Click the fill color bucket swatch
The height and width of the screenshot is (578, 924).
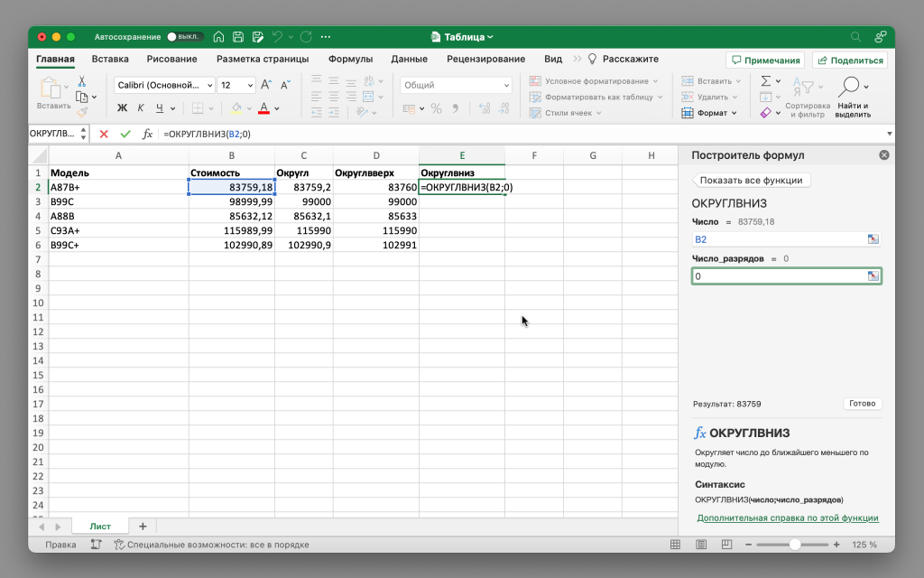click(x=236, y=108)
